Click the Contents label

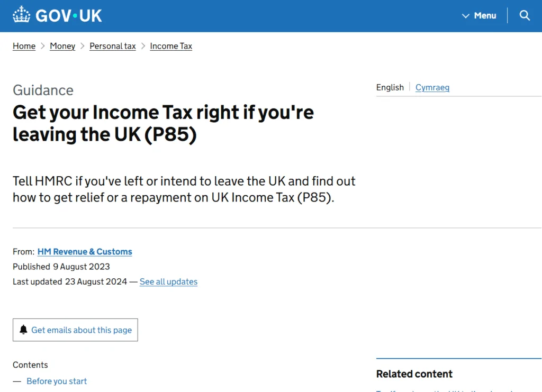click(30, 364)
